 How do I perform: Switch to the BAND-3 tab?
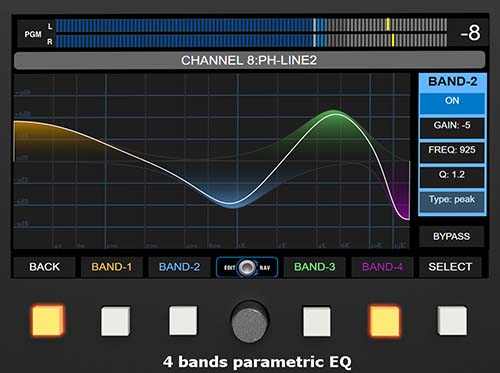pyautogui.click(x=315, y=267)
